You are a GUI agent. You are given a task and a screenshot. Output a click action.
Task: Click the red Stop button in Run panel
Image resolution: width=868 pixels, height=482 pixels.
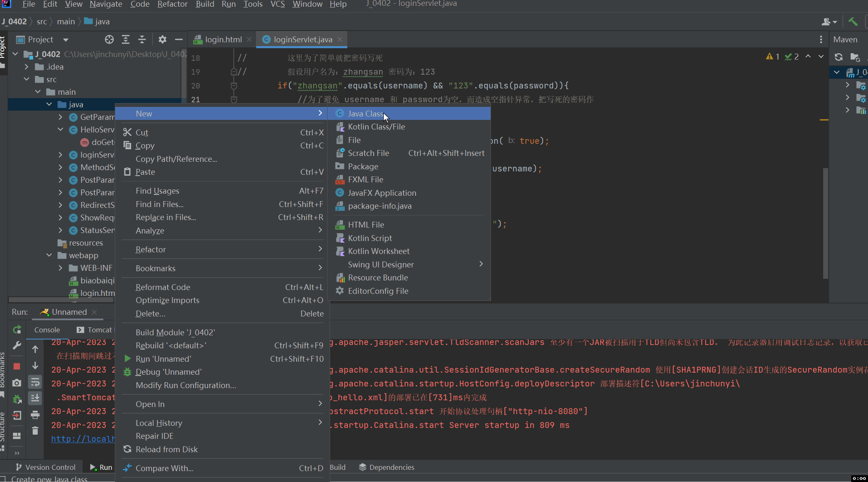click(x=17, y=366)
